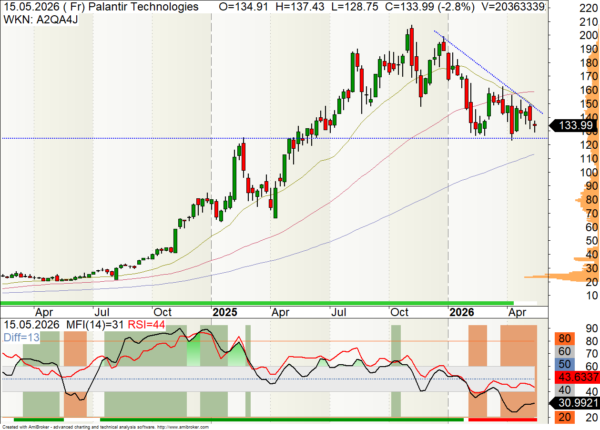Screen dimensions: 600x430
Task: Click the gray '60' level box in indicator pane
Action: 564,351
